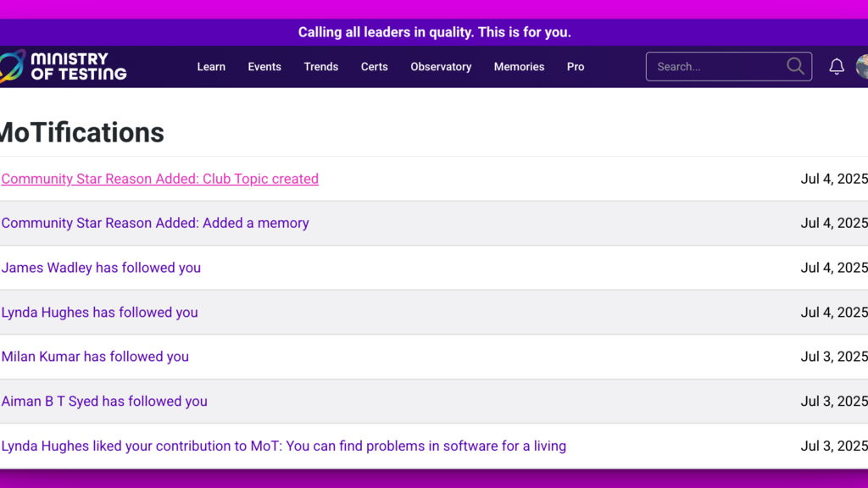Select Trends in the top navigation
The height and width of the screenshot is (488, 868).
pos(321,67)
